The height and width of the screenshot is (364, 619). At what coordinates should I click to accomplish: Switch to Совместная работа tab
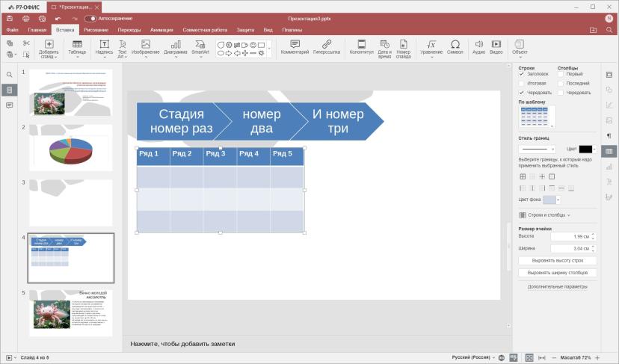coord(205,30)
